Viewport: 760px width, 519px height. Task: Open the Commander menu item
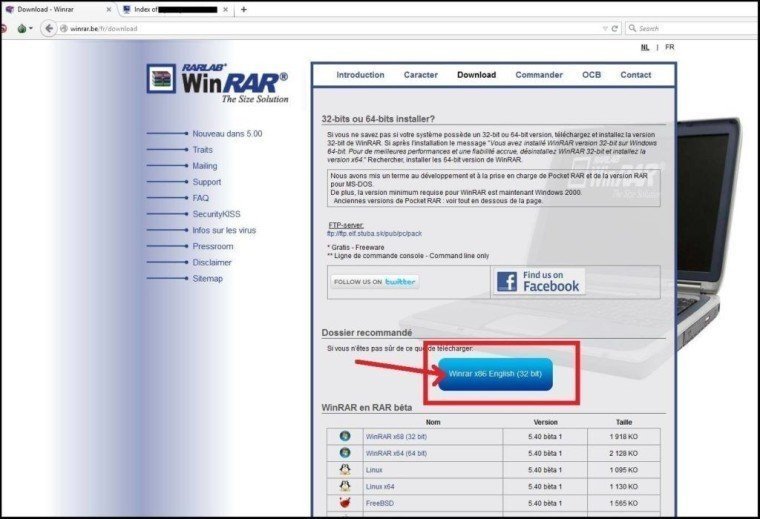pyautogui.click(x=539, y=75)
